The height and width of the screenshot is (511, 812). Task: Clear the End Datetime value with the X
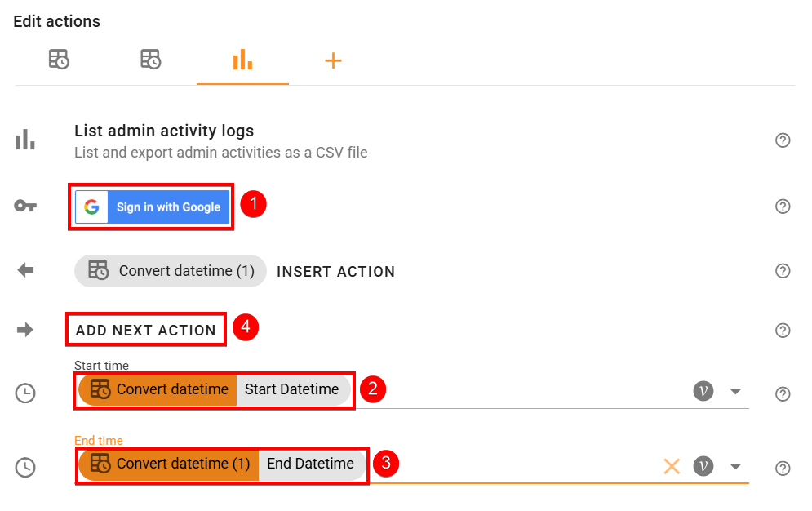(x=671, y=466)
